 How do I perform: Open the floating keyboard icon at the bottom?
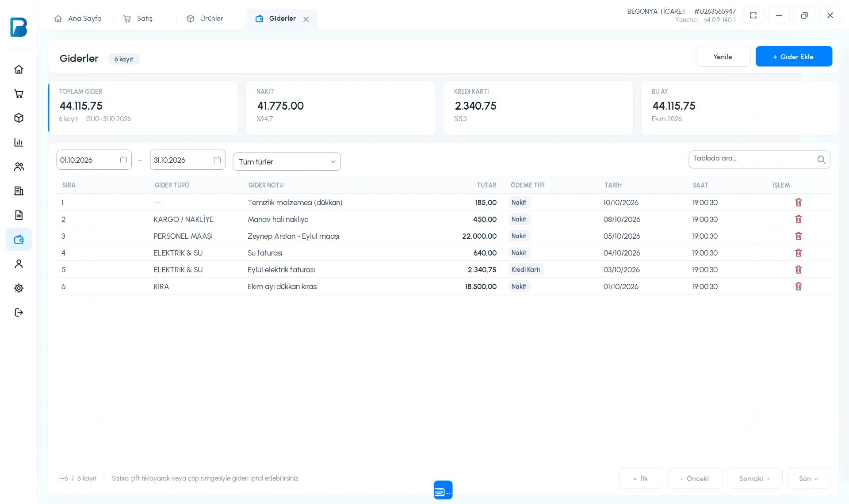tap(443, 490)
